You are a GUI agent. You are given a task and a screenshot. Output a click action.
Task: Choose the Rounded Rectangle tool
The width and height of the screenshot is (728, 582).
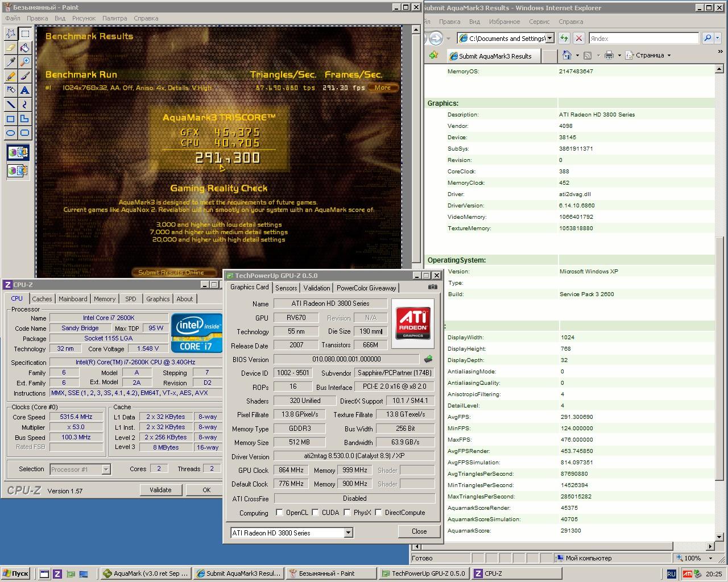coord(25,133)
